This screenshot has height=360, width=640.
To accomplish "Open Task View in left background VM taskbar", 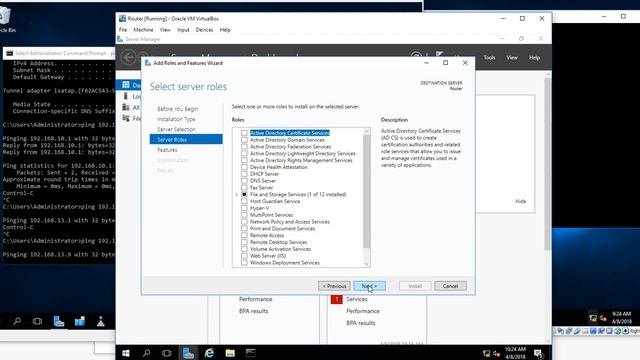I will (37, 321).
